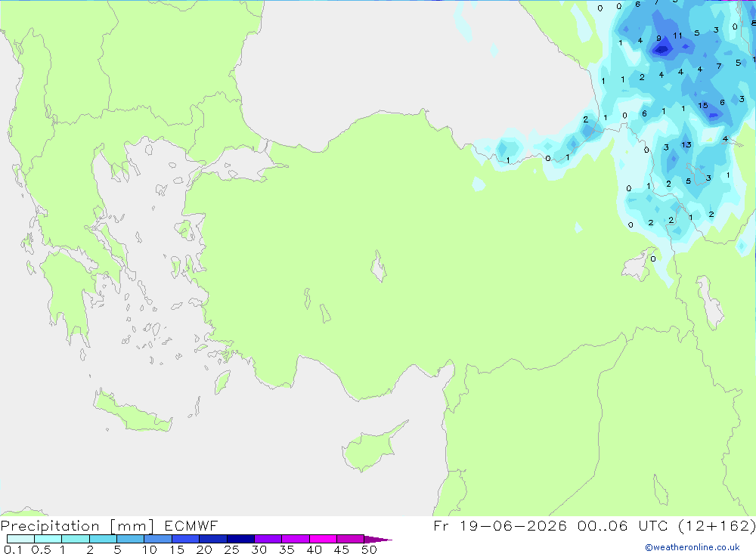
Task: Click the '40' legend scale label
Action: pyautogui.click(x=314, y=549)
